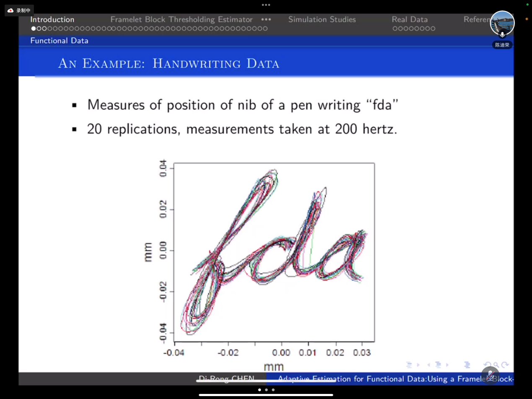
Task: Click the Di-Rong CHEN author footer
Action: pos(226,379)
